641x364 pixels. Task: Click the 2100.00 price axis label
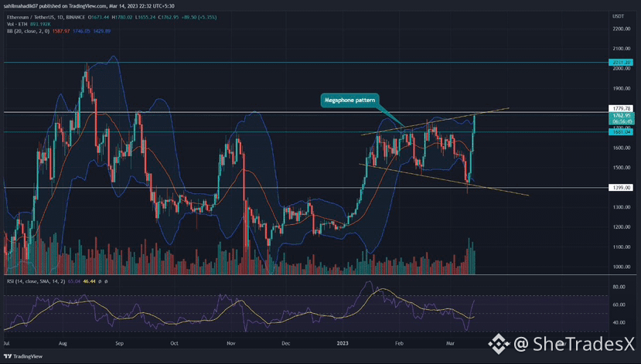coord(622,49)
